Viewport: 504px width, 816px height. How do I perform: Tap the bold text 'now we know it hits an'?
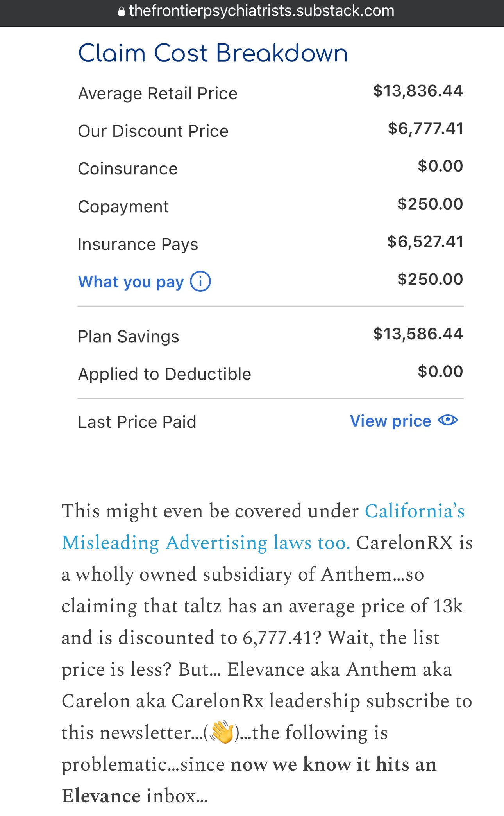pos(333,764)
